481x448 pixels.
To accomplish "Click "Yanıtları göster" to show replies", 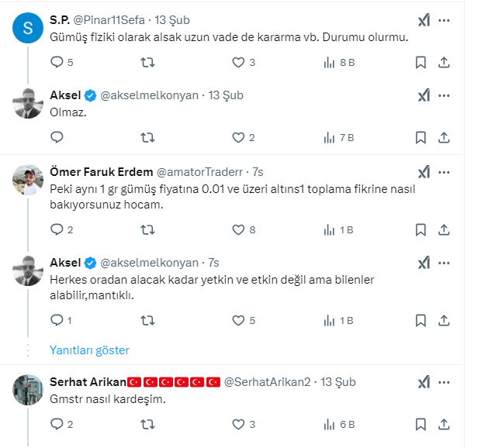I will [89, 350].
